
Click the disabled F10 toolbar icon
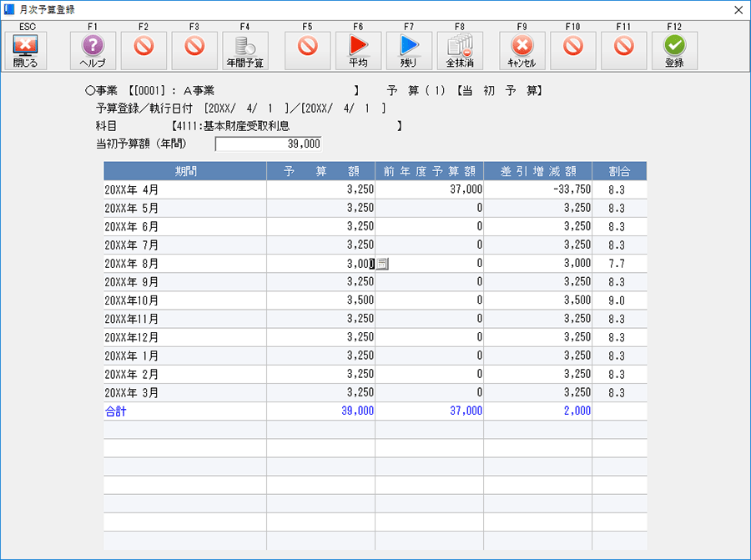[x=572, y=51]
